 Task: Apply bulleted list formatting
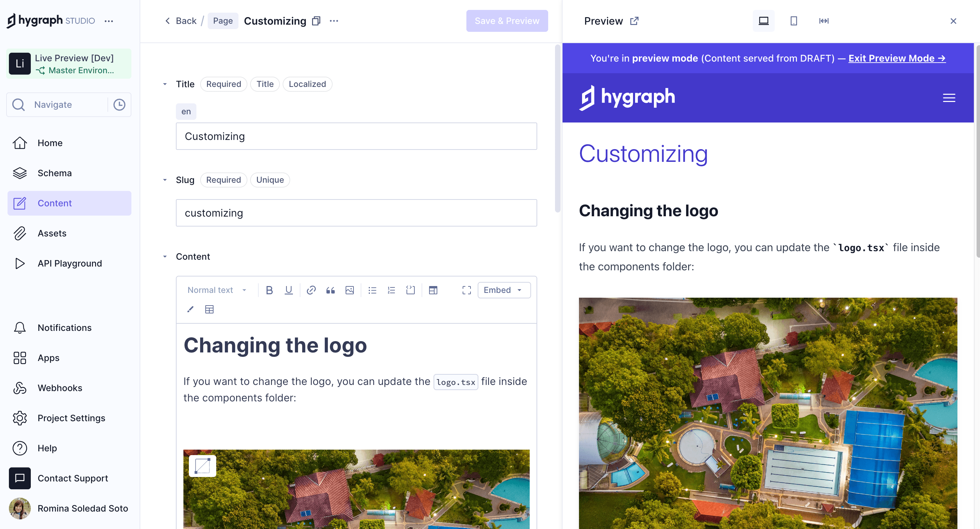tap(372, 290)
